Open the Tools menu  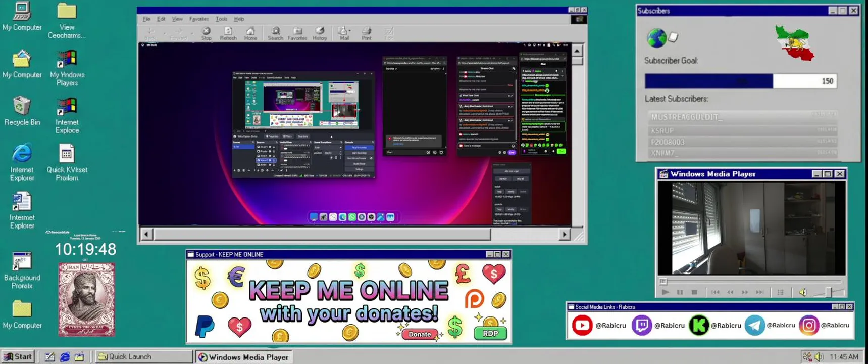222,19
